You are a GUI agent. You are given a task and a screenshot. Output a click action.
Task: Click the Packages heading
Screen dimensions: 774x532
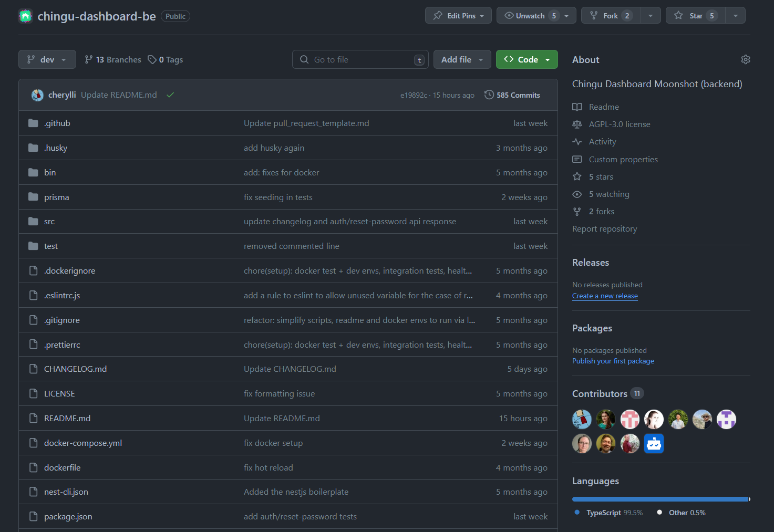click(x=592, y=328)
